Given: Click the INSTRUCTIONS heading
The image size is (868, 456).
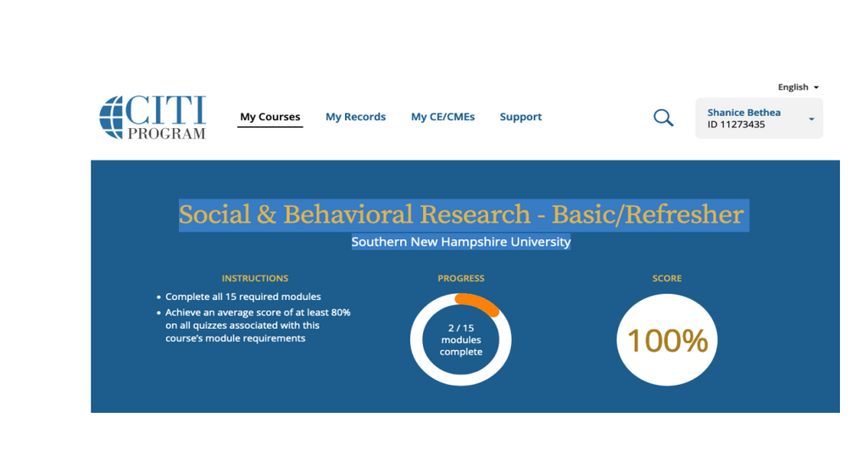Looking at the screenshot, I should coord(255,278).
